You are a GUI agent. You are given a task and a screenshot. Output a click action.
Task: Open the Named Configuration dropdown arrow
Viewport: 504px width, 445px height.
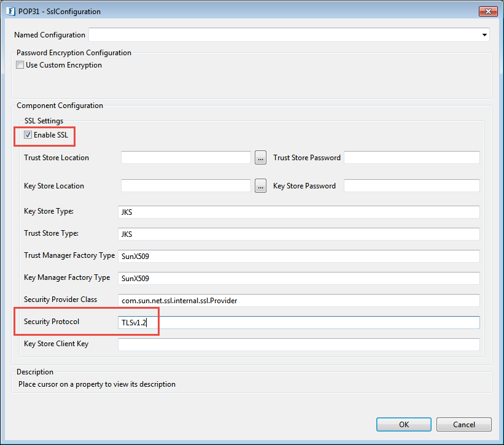point(484,35)
